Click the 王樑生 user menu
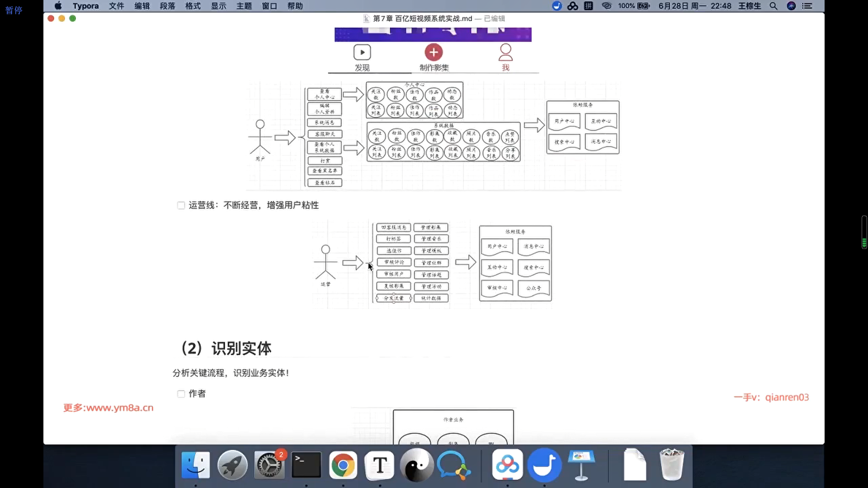This screenshot has width=868, height=488. (750, 6)
